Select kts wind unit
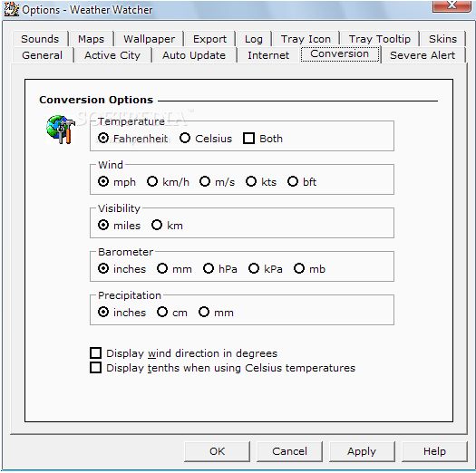Image resolution: width=476 pixels, height=473 pixels. tap(261, 182)
